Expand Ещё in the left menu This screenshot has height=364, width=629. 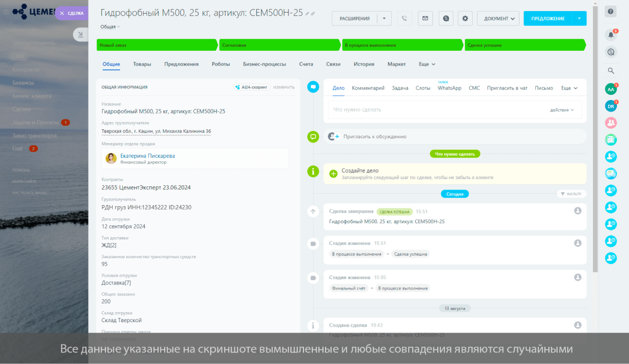18,149
